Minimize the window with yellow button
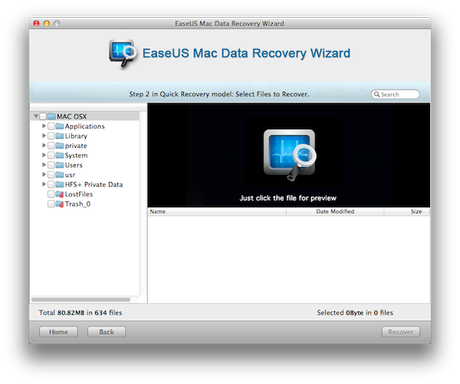Image resolution: width=460 pixels, height=384 pixels. (47, 23)
